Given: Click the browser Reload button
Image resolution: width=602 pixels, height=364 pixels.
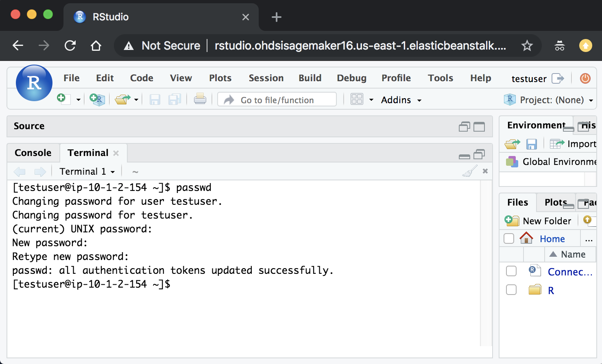Looking at the screenshot, I should click(x=70, y=45).
